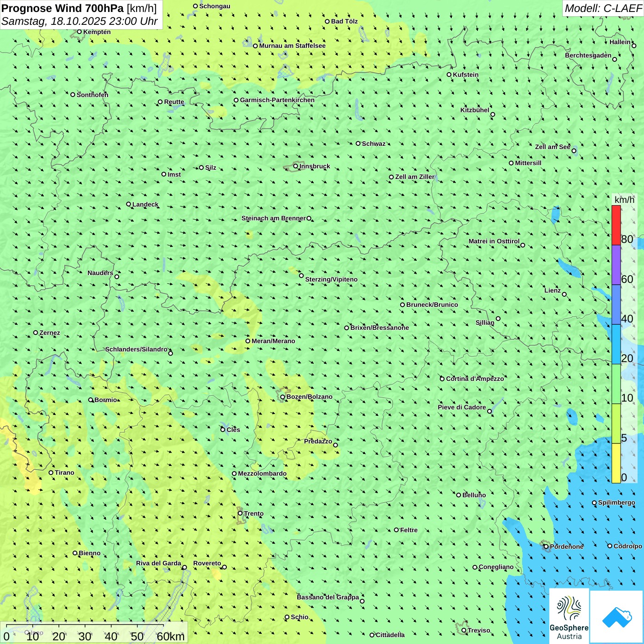
Task: Click the Bassano del Grappa label
Action: point(328,597)
